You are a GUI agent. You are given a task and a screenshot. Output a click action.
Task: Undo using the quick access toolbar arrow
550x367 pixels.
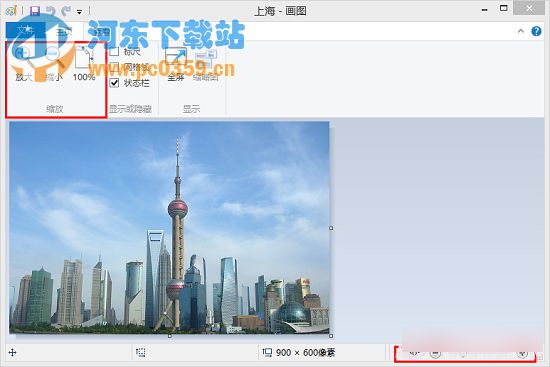[51, 11]
